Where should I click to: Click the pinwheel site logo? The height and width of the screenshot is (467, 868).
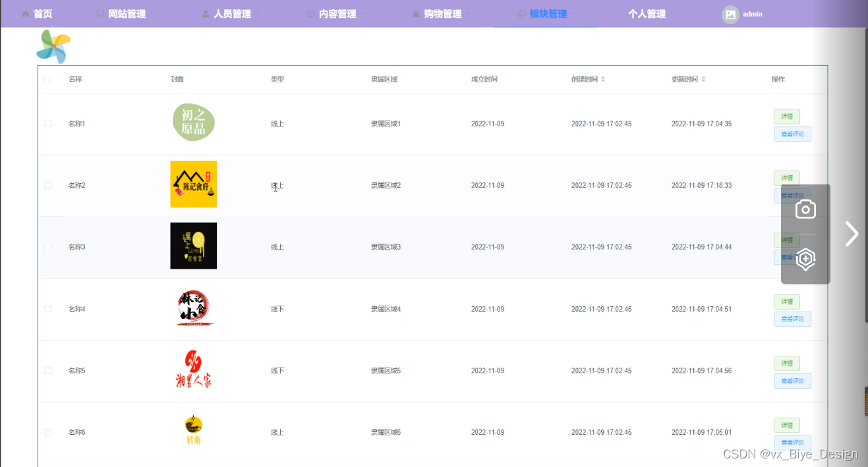pos(53,47)
